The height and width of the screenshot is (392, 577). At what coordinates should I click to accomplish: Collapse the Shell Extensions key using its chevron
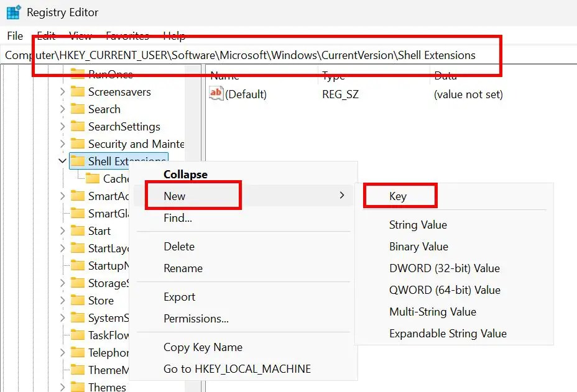[x=63, y=161]
